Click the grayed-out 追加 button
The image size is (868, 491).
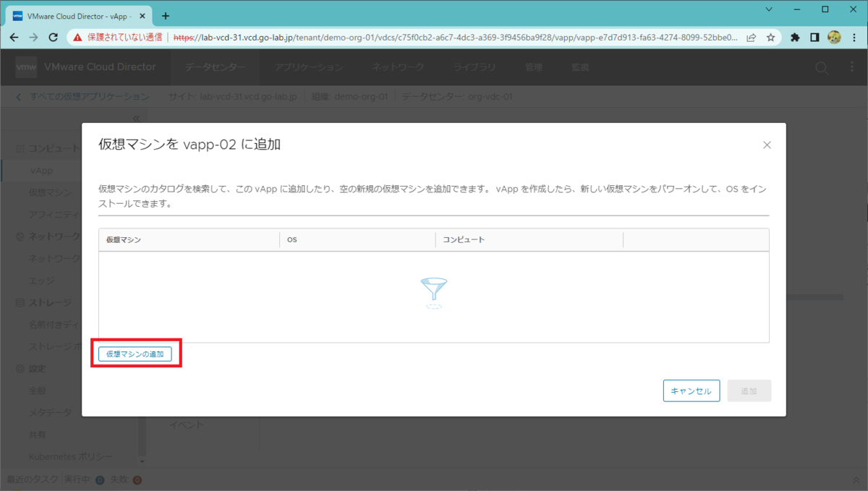749,390
